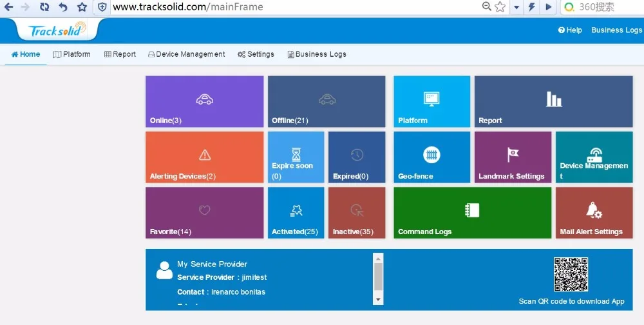Open Help in the top header
This screenshot has height=325, width=644.
[x=570, y=30]
